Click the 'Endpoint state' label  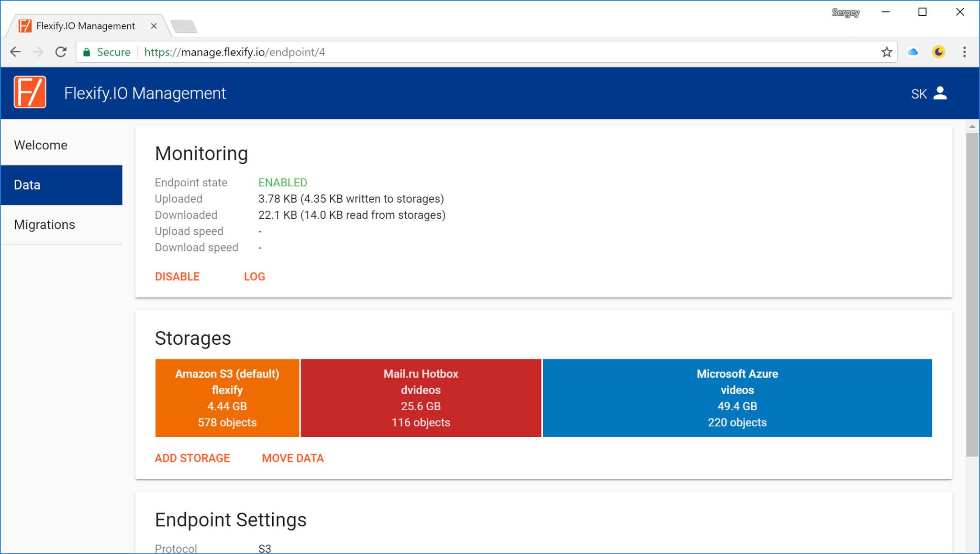tap(191, 182)
